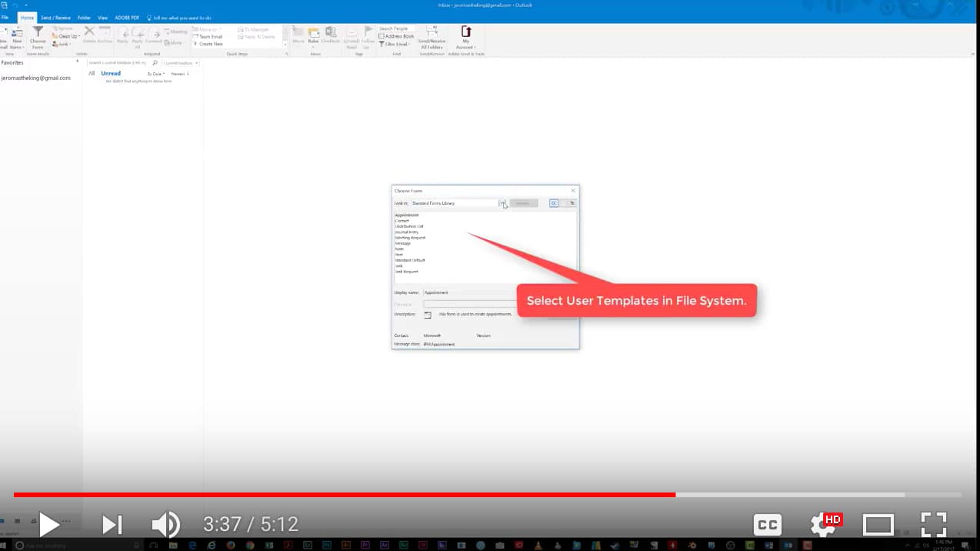Screen dimensions: 980x551
Task: Open the Clean Up tool
Action: tap(65, 35)
